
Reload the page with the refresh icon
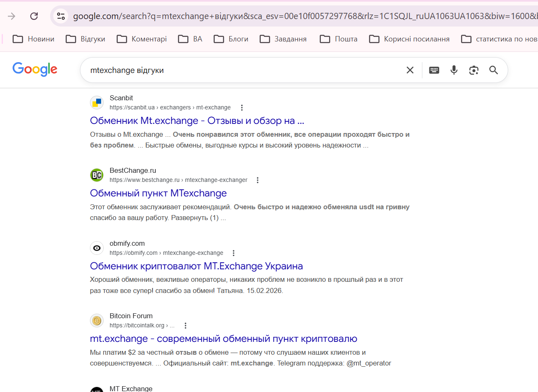(x=34, y=16)
